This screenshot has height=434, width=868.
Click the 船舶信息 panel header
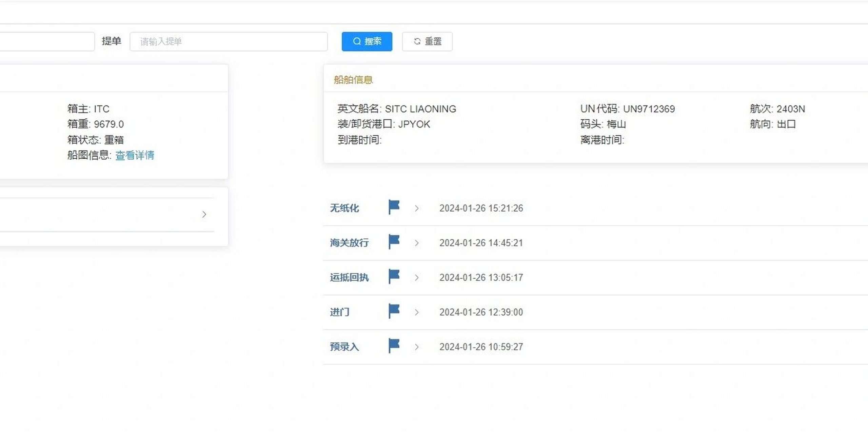point(353,80)
